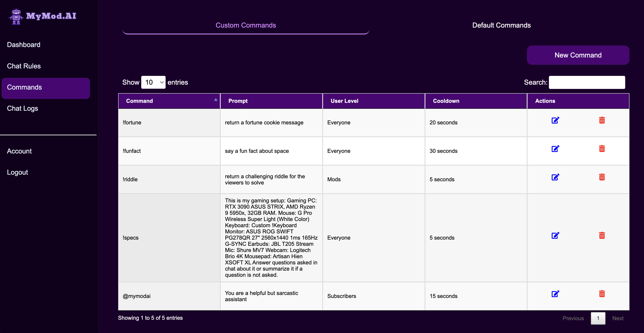Sort table by User Level column
Screen dimensions: 644x333
(x=373, y=101)
